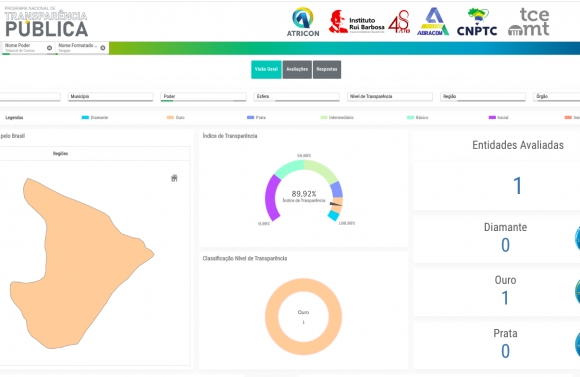580x377 pixels.
Task: Open the Município filter dropdown
Action: (x=110, y=97)
